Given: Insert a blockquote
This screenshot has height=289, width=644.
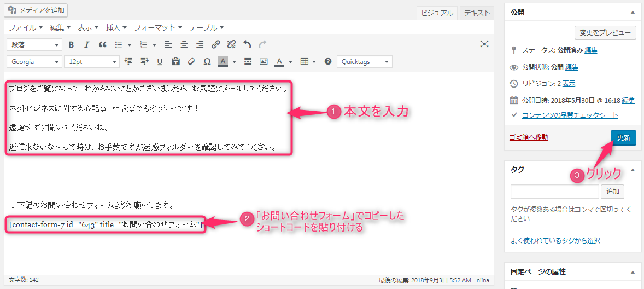Looking at the screenshot, I should point(103,44).
